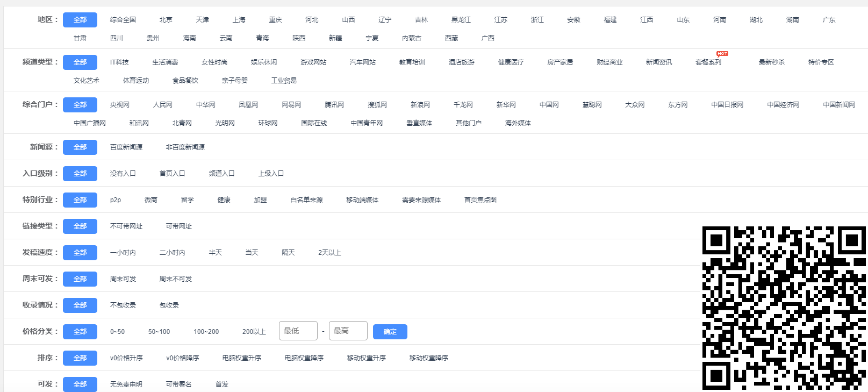Filter 可发 by 可带署名
The image size is (868, 392).
click(x=179, y=384)
